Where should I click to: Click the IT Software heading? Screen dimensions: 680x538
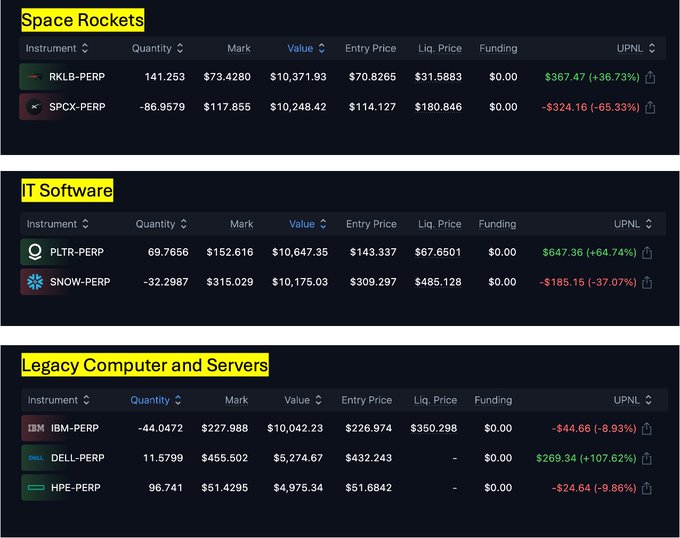(x=67, y=190)
